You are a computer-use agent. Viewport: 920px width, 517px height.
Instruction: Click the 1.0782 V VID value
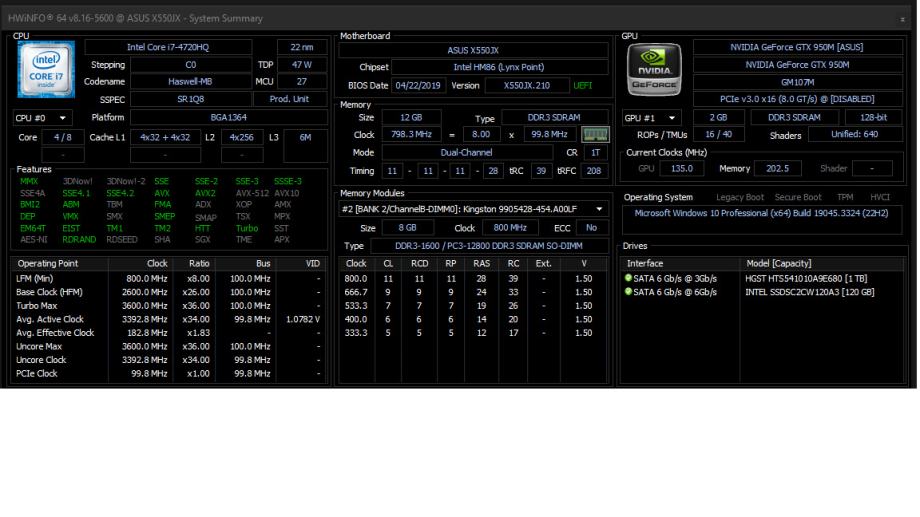point(303,319)
